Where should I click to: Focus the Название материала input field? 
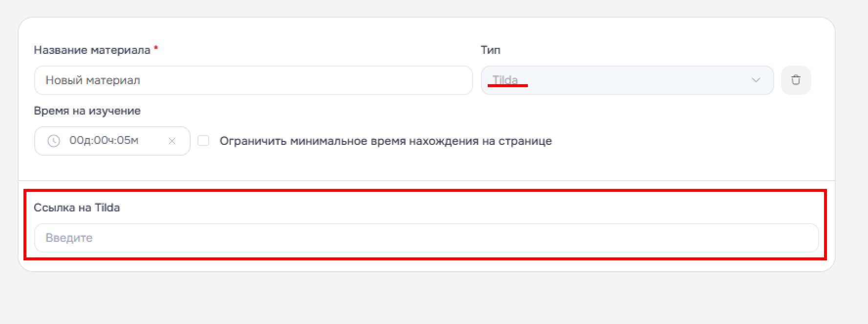click(254, 80)
